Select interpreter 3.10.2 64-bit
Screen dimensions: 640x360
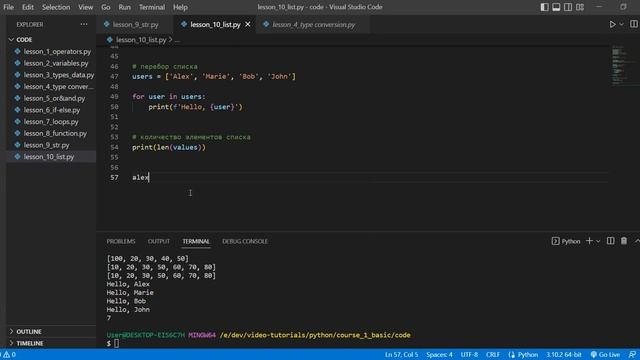click(x=564, y=354)
